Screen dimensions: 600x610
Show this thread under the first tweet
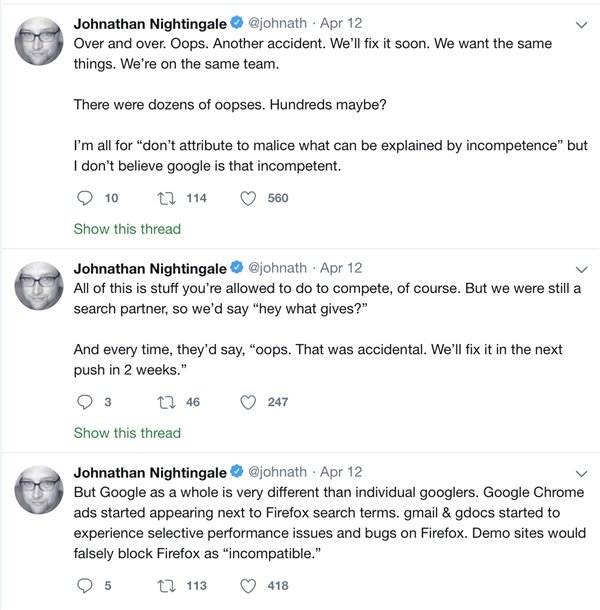pos(127,229)
